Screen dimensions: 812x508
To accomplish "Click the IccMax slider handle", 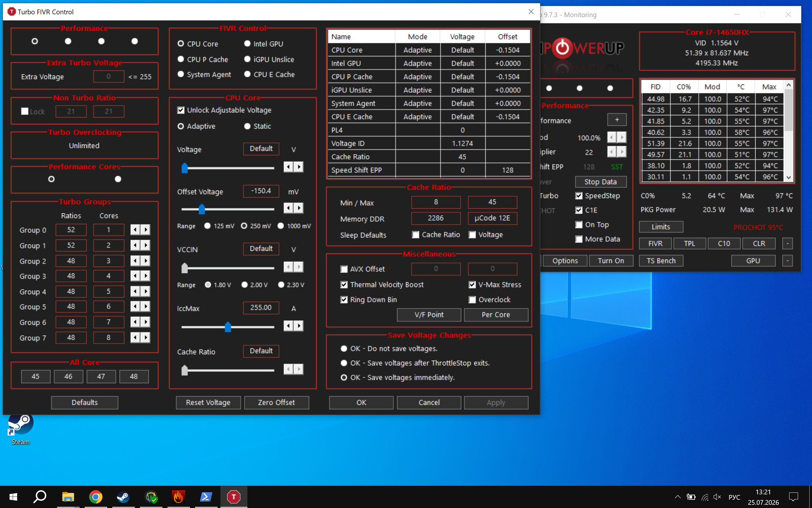I will pyautogui.click(x=228, y=327).
